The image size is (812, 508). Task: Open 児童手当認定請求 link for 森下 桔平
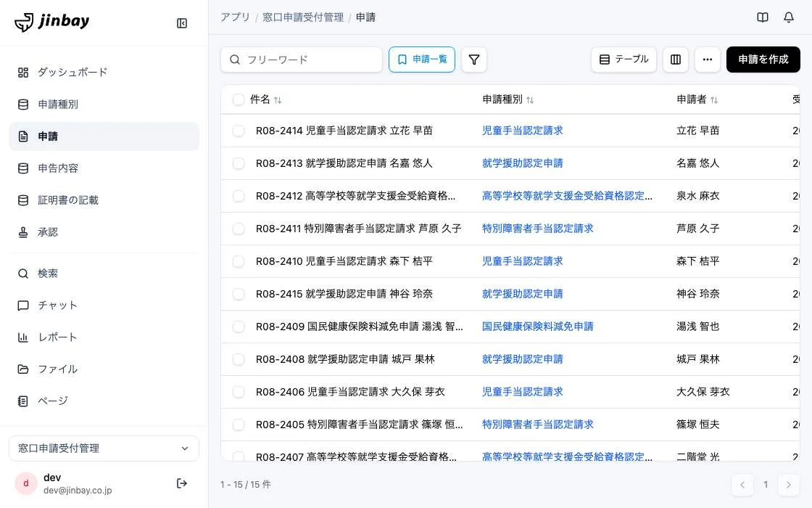522,261
